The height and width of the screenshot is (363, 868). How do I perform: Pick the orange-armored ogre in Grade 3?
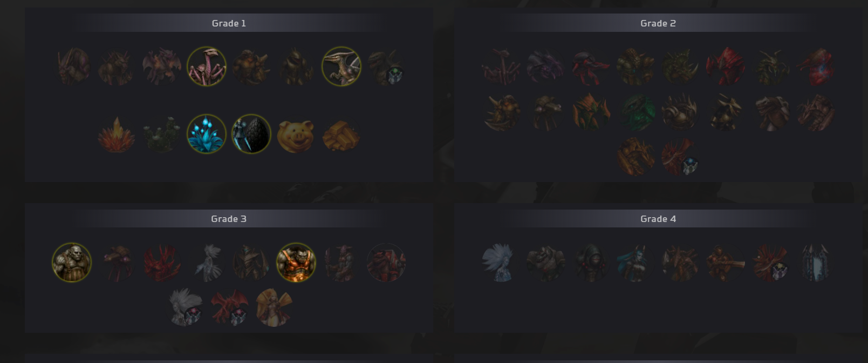(296, 263)
